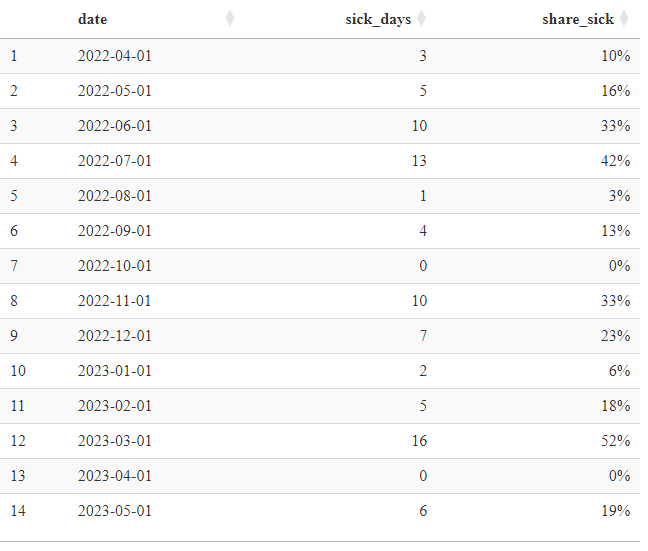Click the share_sick column header text

(578, 19)
